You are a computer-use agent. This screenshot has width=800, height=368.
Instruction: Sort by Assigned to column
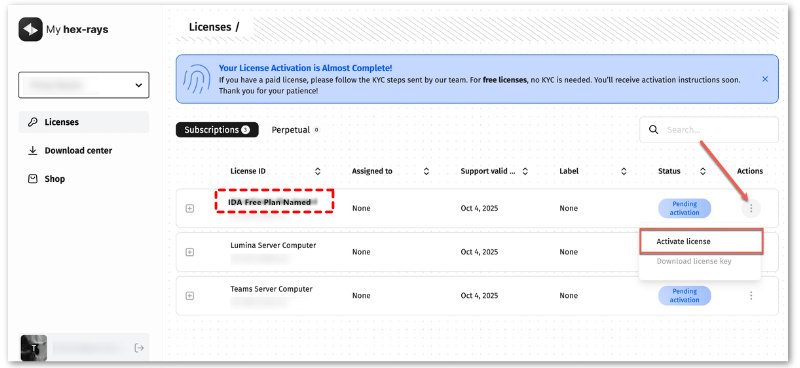click(427, 171)
